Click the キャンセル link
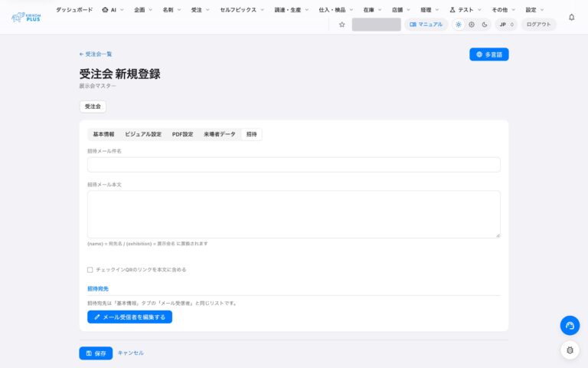The image size is (588, 368). [x=130, y=353]
